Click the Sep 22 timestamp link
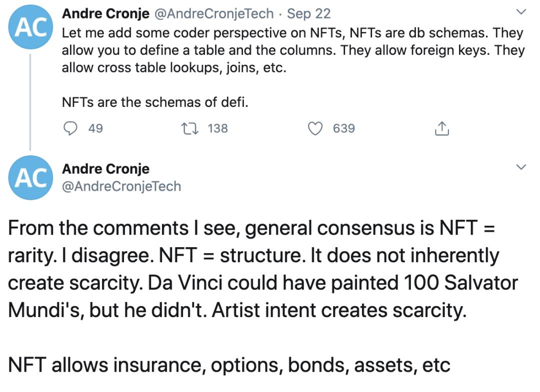 click(x=310, y=13)
